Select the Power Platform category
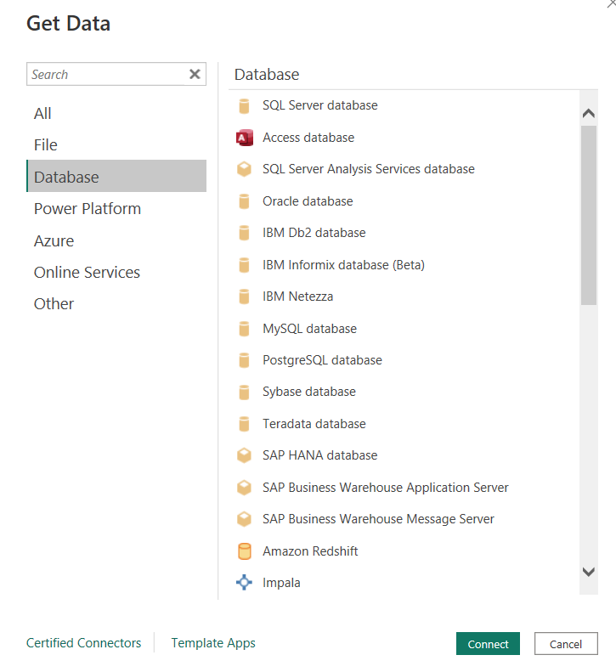 point(87,209)
